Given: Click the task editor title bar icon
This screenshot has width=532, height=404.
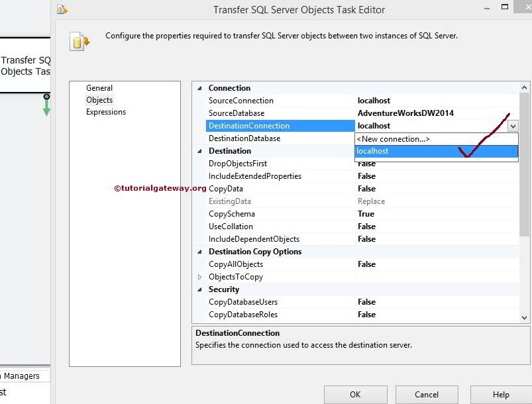Looking at the screenshot, I should tap(63, 9).
